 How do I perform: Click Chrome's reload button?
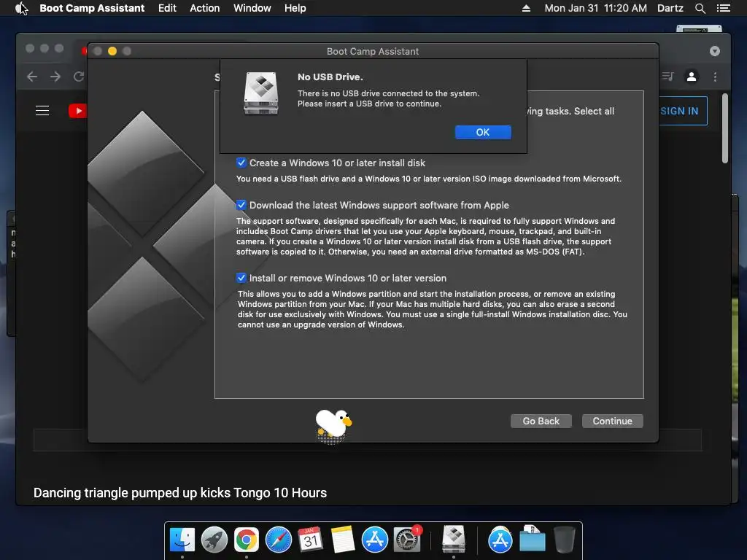coord(79,77)
